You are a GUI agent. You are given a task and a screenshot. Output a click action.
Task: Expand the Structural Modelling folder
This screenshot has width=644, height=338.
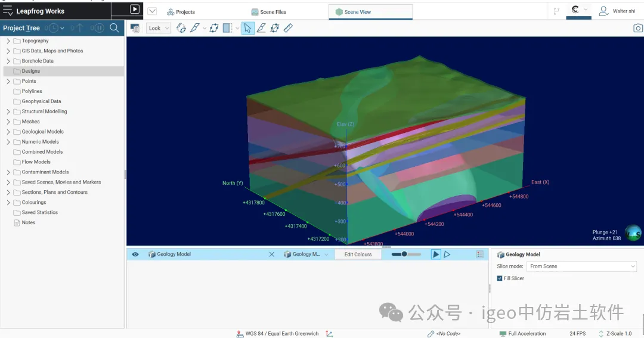tap(8, 111)
